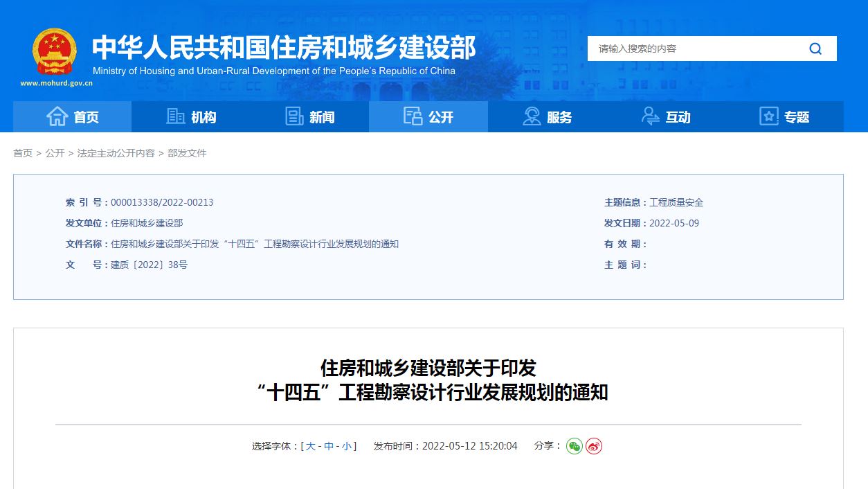Click the national emblem logo
The image size is (868, 489).
55,53
